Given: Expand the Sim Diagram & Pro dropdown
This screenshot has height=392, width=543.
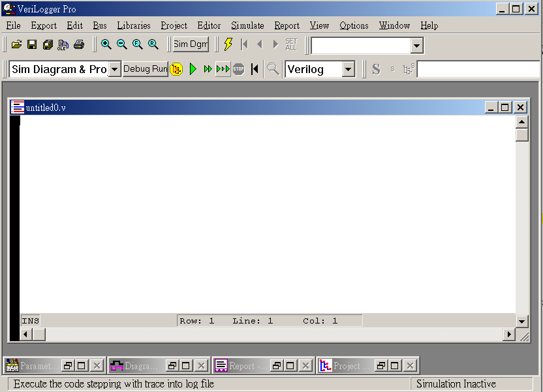Looking at the screenshot, I should 114,69.
